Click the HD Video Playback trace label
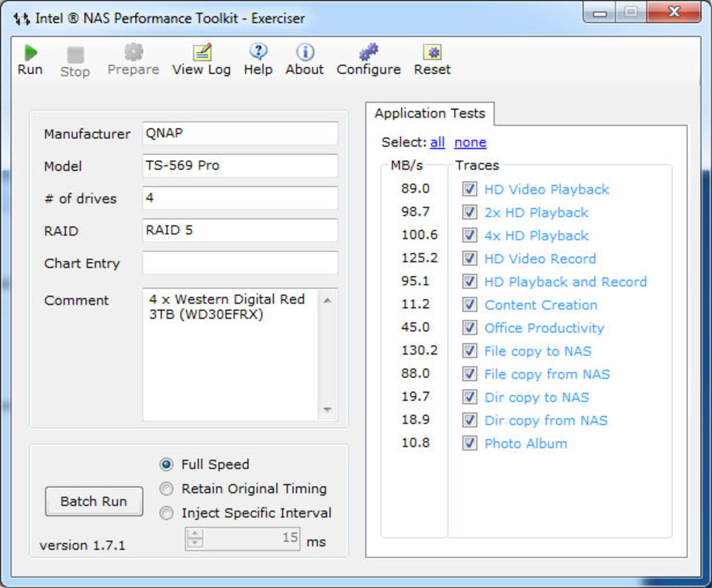The height and width of the screenshot is (588, 712). point(547,189)
